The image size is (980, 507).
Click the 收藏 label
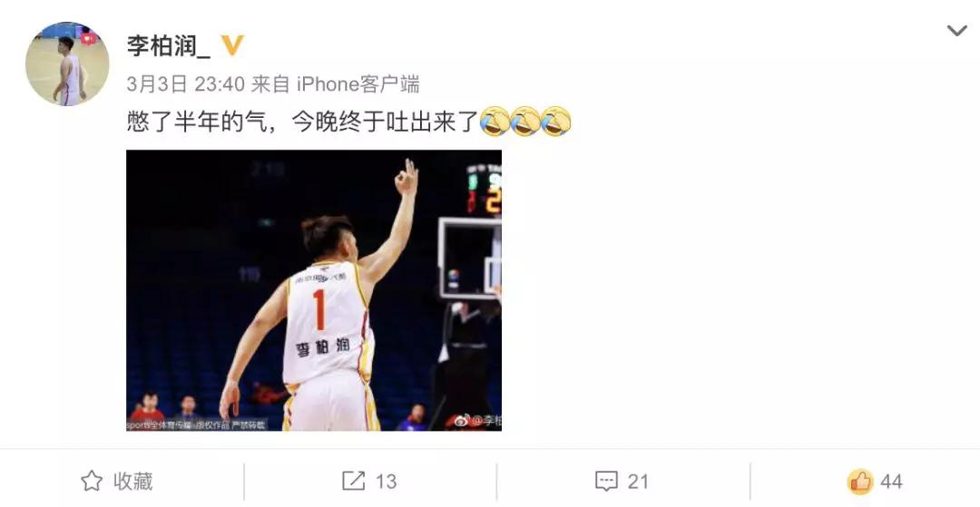(133, 482)
